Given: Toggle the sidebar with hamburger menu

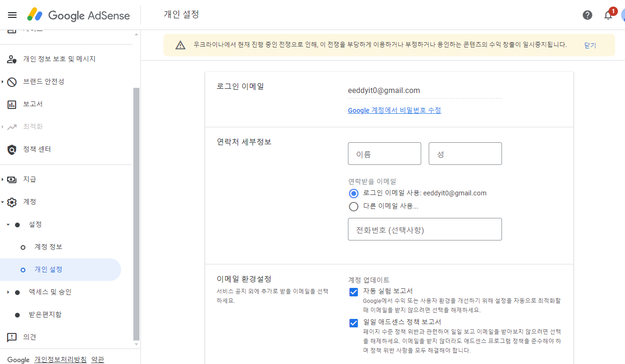Looking at the screenshot, I should 12,15.
